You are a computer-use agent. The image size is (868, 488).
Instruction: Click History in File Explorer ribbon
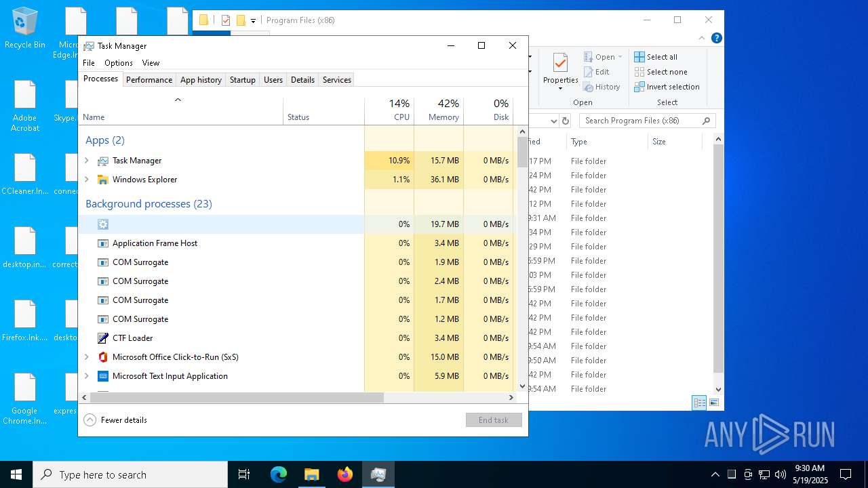(602, 87)
